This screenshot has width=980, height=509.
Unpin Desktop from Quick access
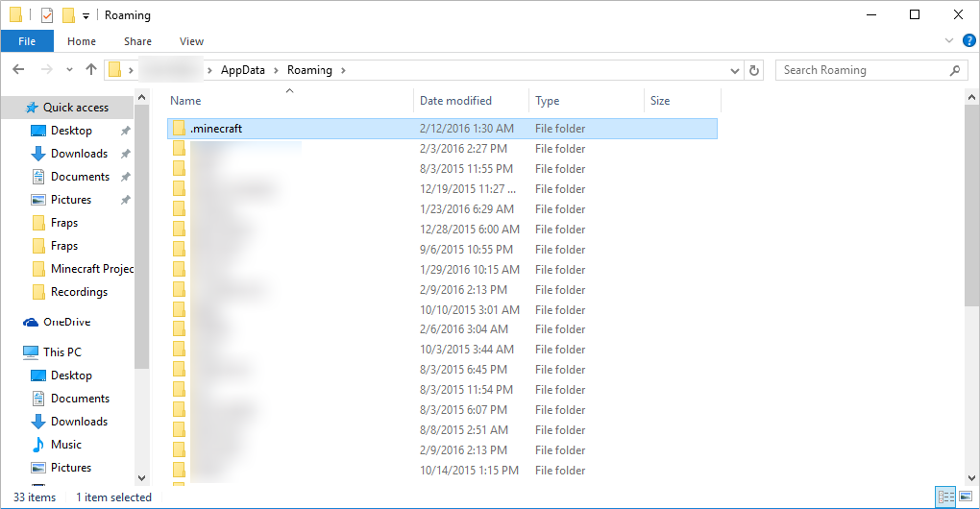[125, 131]
